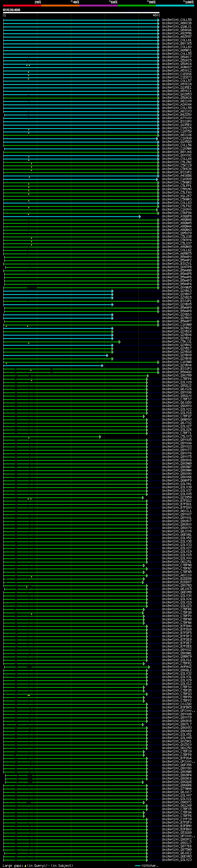Click hit label UniRef100_Q7YWH4
197x868 pixels.
point(177,789)
